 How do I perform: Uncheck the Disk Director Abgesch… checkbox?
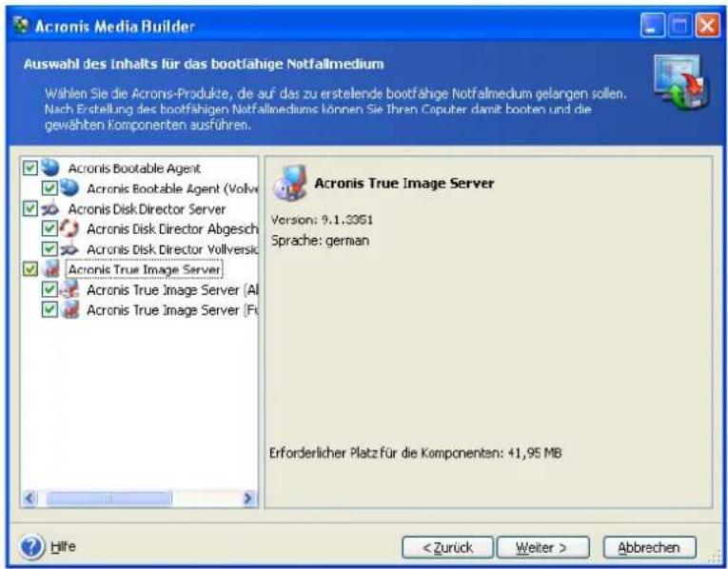[49, 228]
